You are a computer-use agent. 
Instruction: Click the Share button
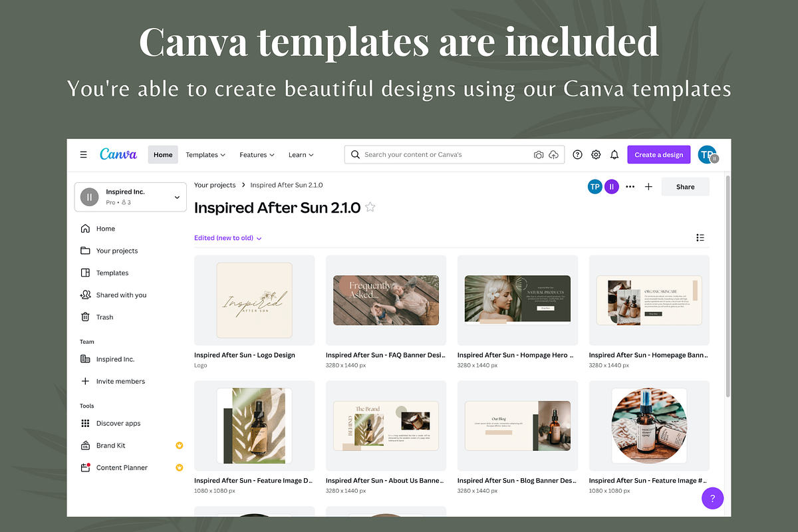(685, 187)
